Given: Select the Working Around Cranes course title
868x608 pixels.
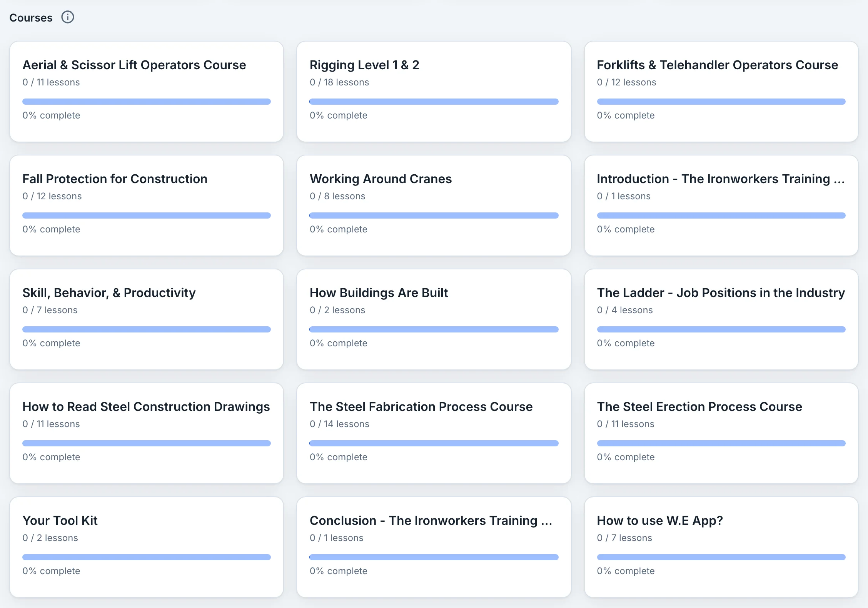Looking at the screenshot, I should 381,179.
